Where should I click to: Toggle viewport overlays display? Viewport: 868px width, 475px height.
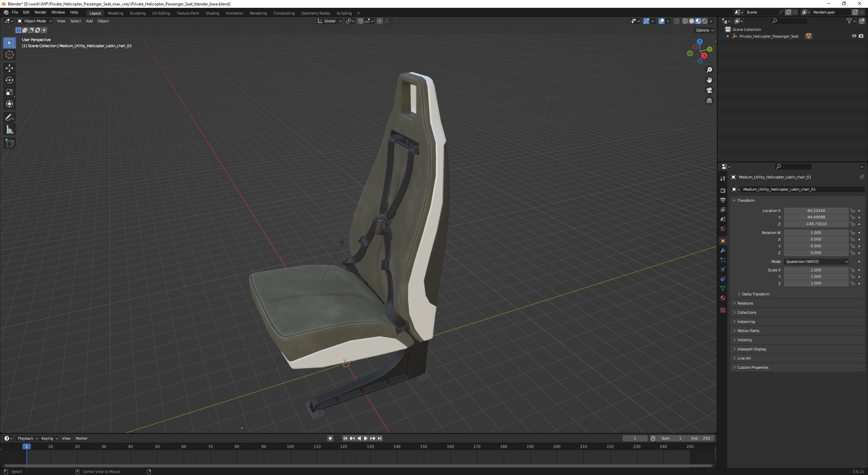[662, 21]
